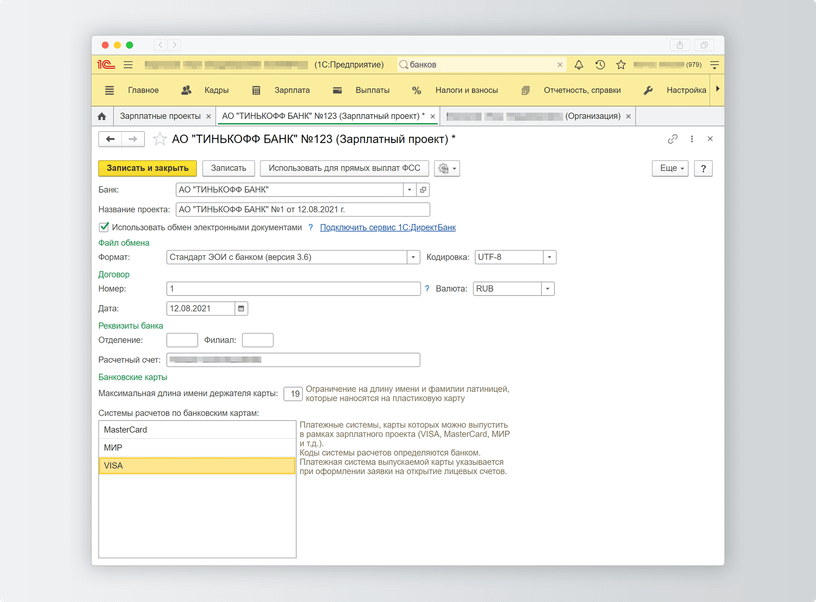The image size is (816, 602).
Task: Expand the Формат dropdown
Action: (x=414, y=257)
